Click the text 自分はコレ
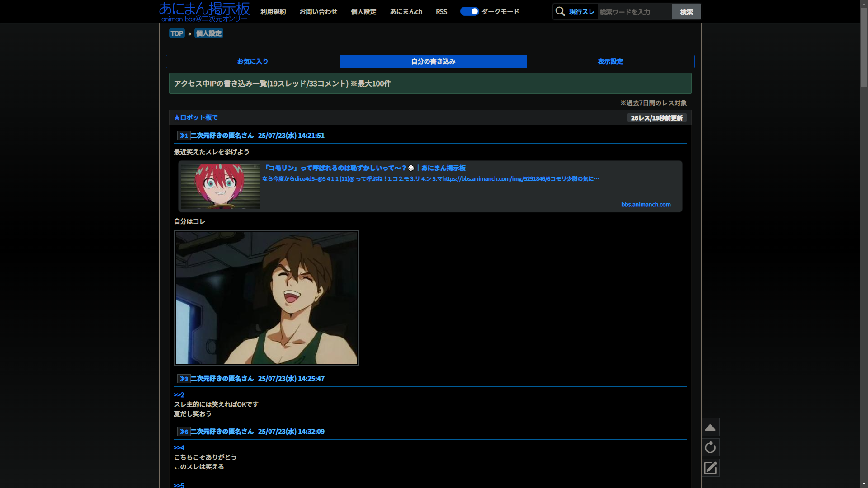The width and height of the screenshot is (868, 488). (189, 221)
